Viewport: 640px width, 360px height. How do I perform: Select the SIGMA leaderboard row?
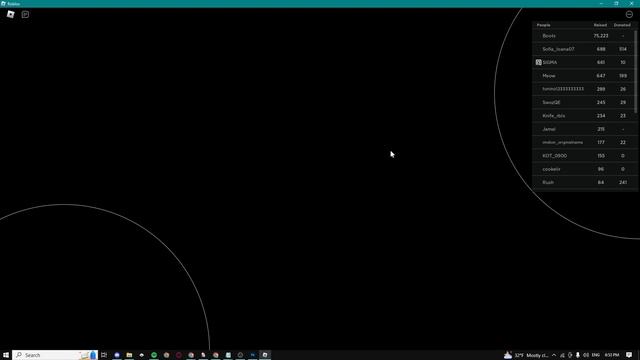pyautogui.click(x=584, y=62)
